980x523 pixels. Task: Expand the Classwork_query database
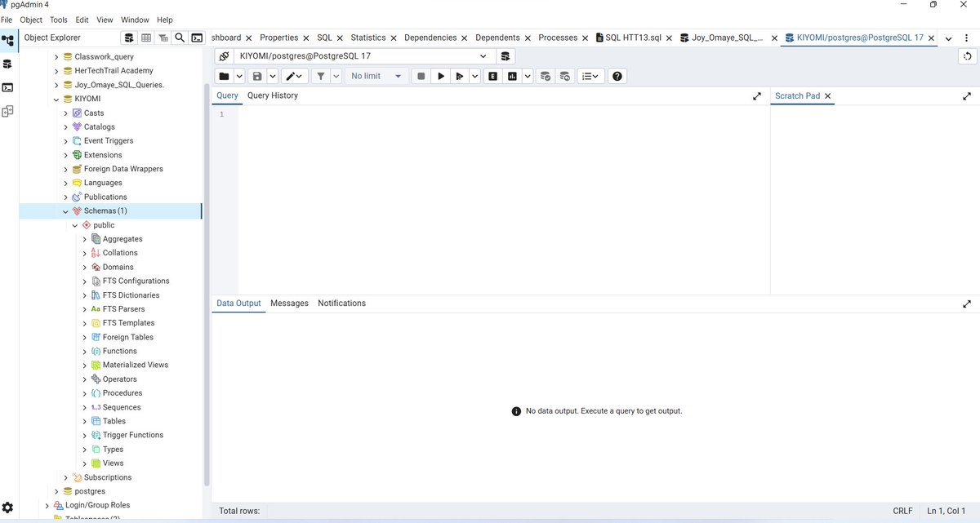(x=56, y=57)
